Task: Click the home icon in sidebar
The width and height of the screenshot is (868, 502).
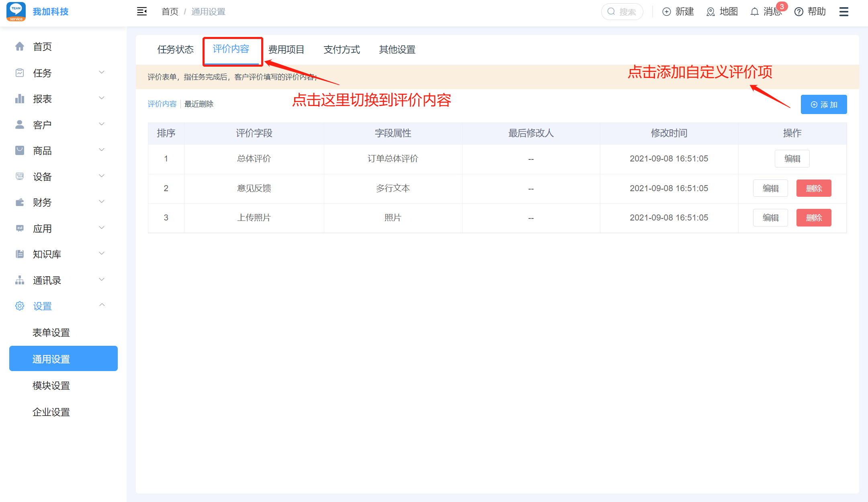Action: tap(20, 47)
